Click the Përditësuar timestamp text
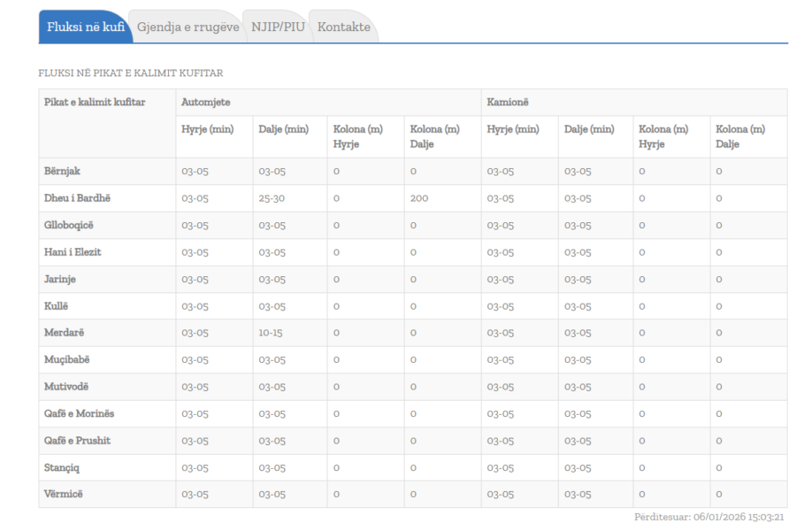Viewport: 812px width, 531px height. [709, 517]
